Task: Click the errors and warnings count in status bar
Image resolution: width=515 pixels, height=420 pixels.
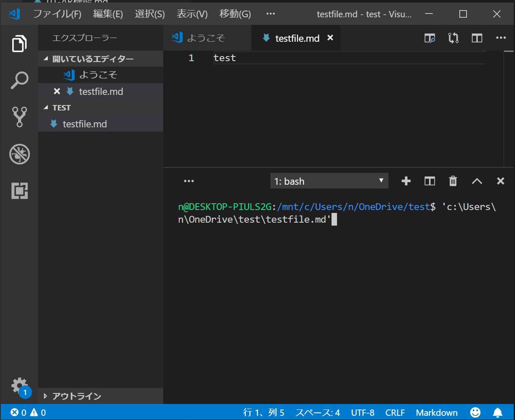Action: (28, 412)
